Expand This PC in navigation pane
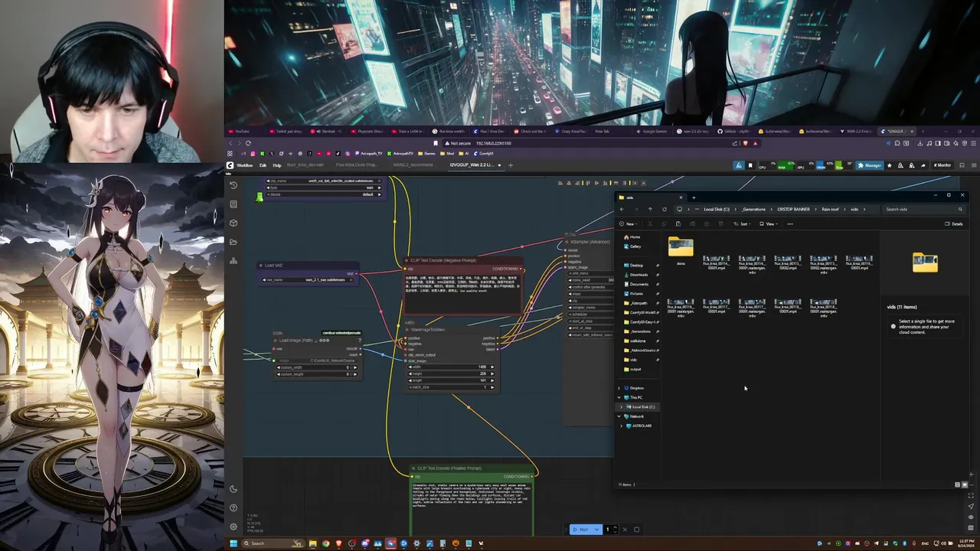This screenshot has width=980, height=551. 619,398
